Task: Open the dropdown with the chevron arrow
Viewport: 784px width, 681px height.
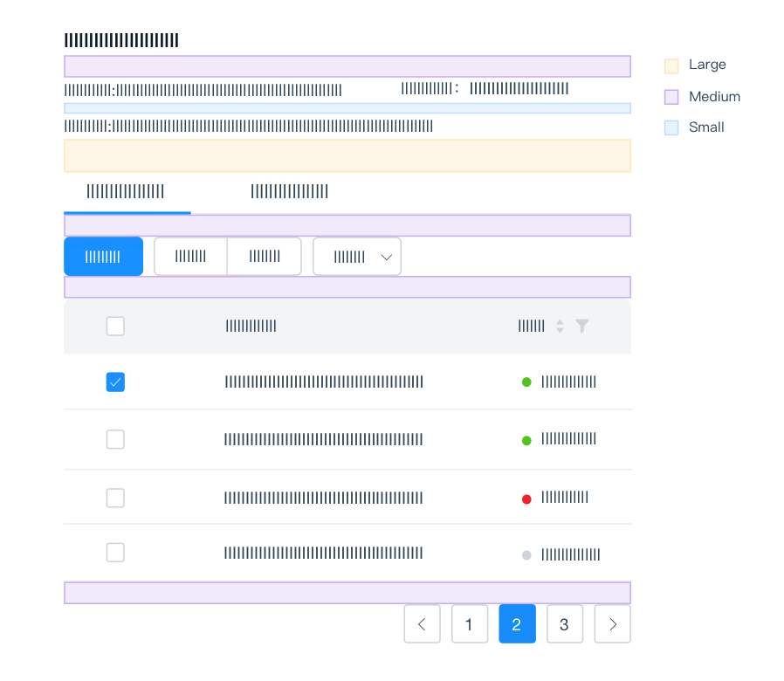Action: click(357, 257)
